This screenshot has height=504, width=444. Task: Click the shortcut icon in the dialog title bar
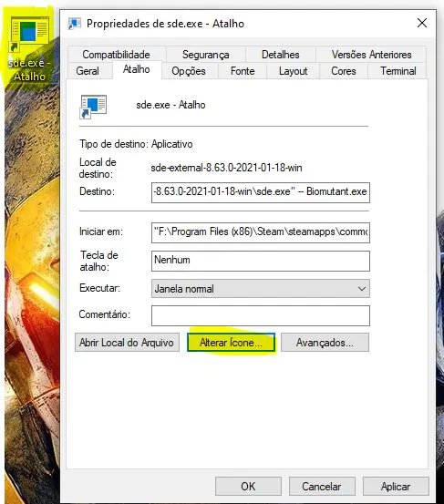click(x=74, y=24)
